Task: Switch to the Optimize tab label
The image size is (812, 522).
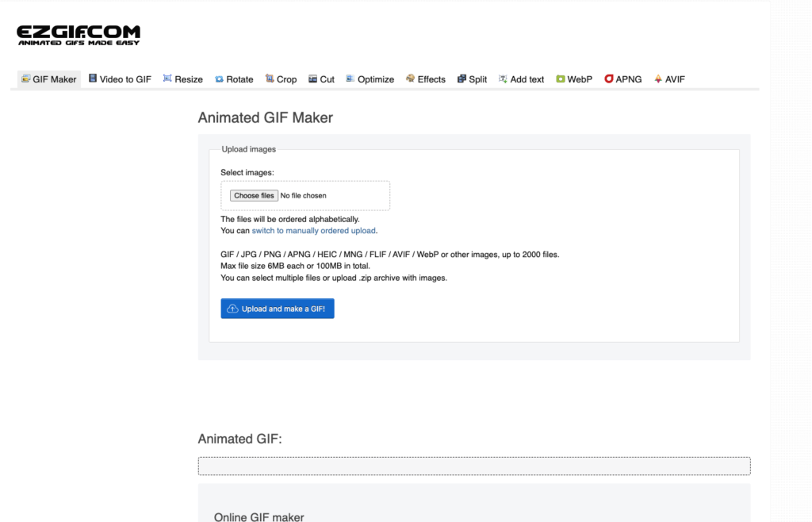Action: click(x=375, y=79)
